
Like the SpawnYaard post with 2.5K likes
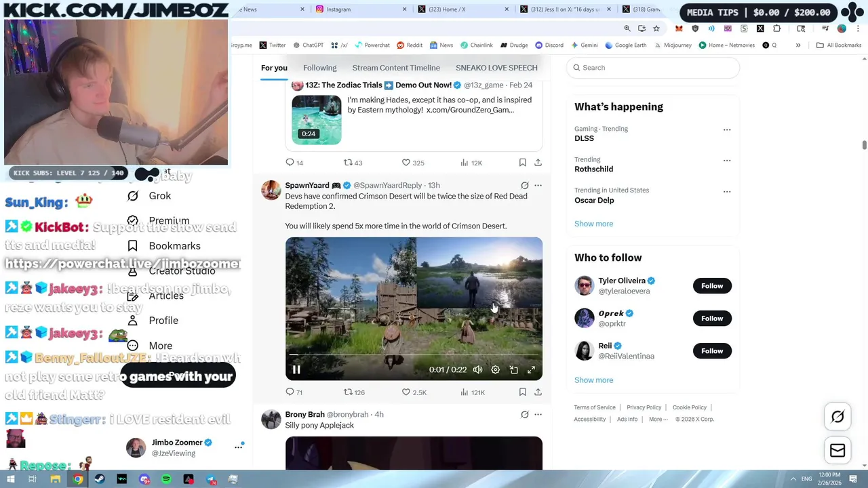pos(414,392)
